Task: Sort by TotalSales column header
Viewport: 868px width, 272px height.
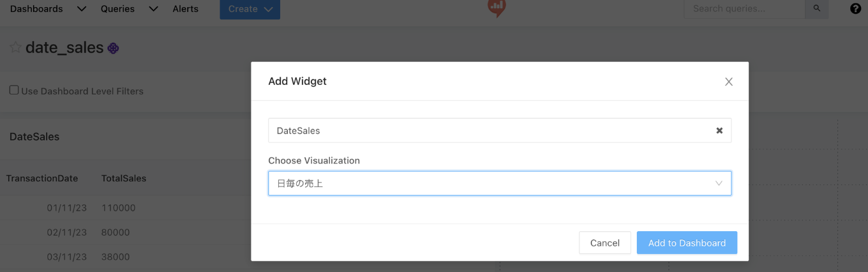Action: point(124,178)
